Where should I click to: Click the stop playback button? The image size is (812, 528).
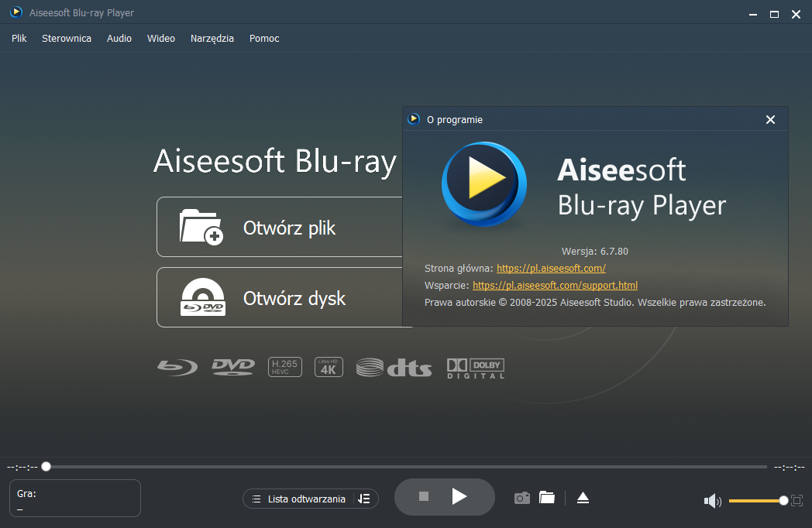424,496
